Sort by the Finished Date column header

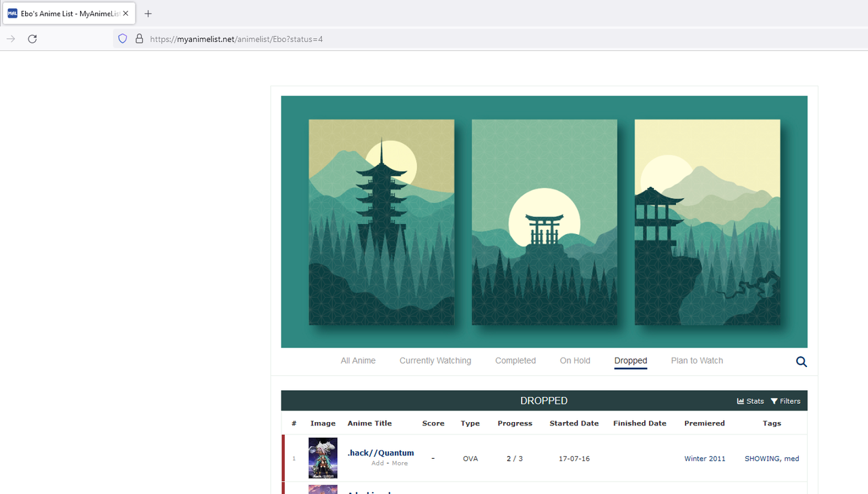tap(639, 423)
